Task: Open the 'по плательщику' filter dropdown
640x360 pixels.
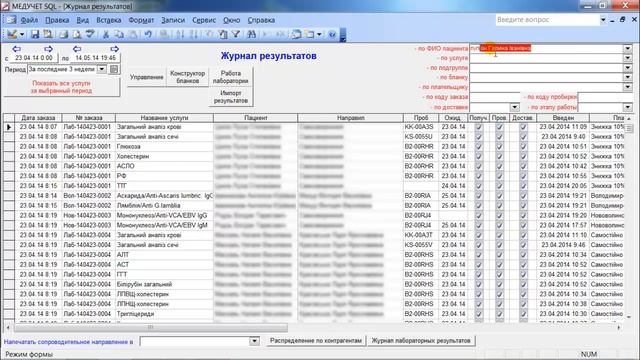Action: 628,87
